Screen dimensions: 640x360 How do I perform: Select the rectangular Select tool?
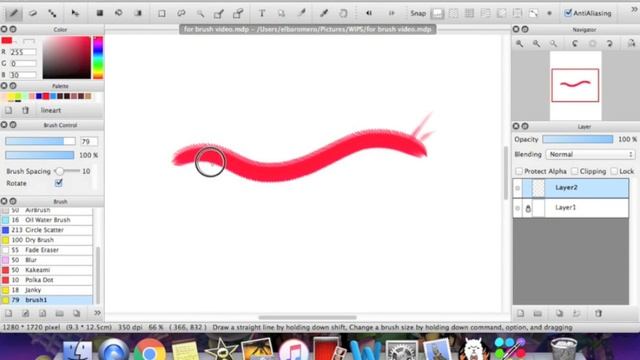click(162, 13)
